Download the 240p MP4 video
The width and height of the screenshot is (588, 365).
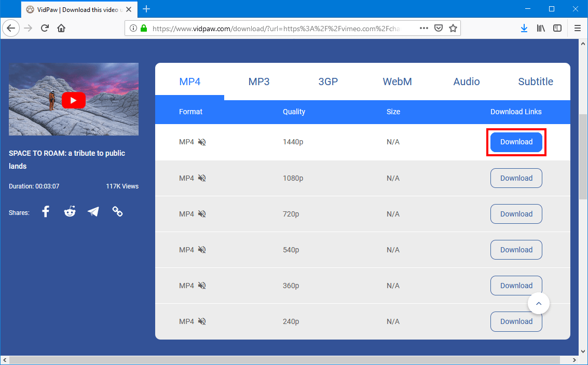click(x=516, y=321)
